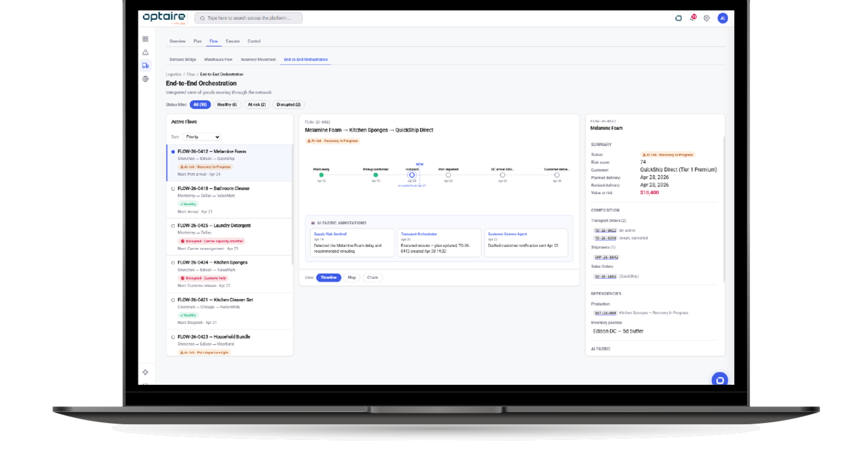Click the sparkle AI icon at sidebar bottom
Viewport: 868px width, 470px height.
coord(145,372)
